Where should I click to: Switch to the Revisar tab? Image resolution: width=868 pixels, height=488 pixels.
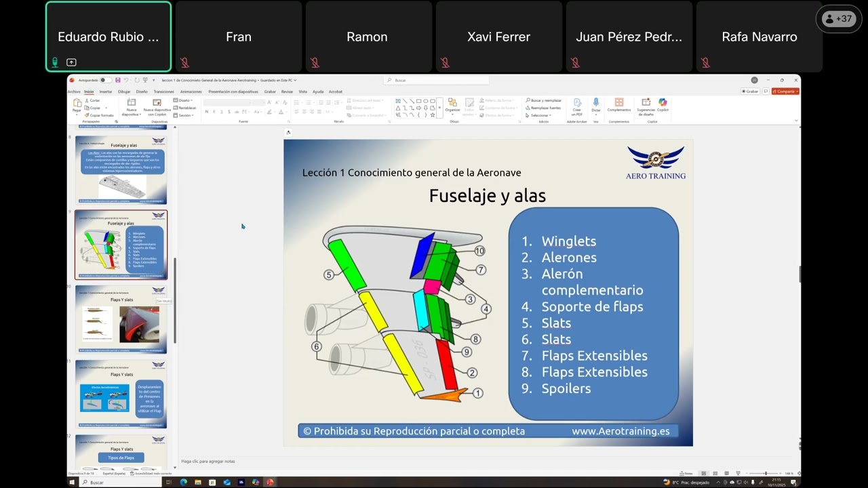(287, 91)
